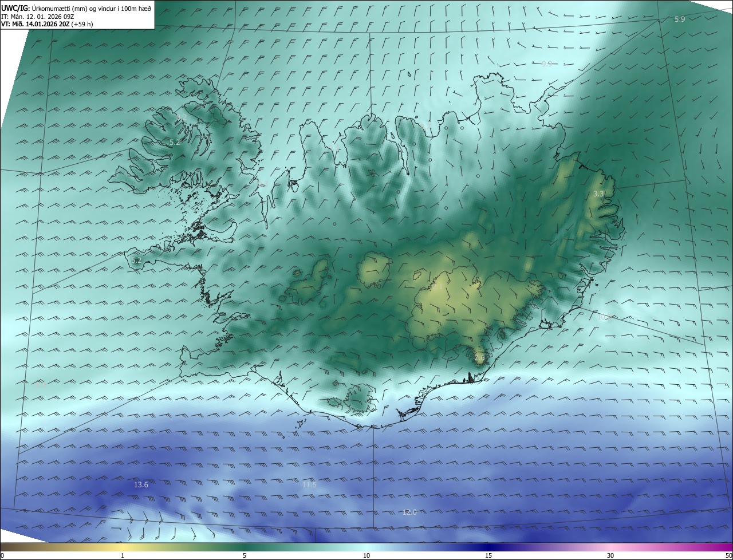Select the colorbar tick label 30

click(610, 555)
